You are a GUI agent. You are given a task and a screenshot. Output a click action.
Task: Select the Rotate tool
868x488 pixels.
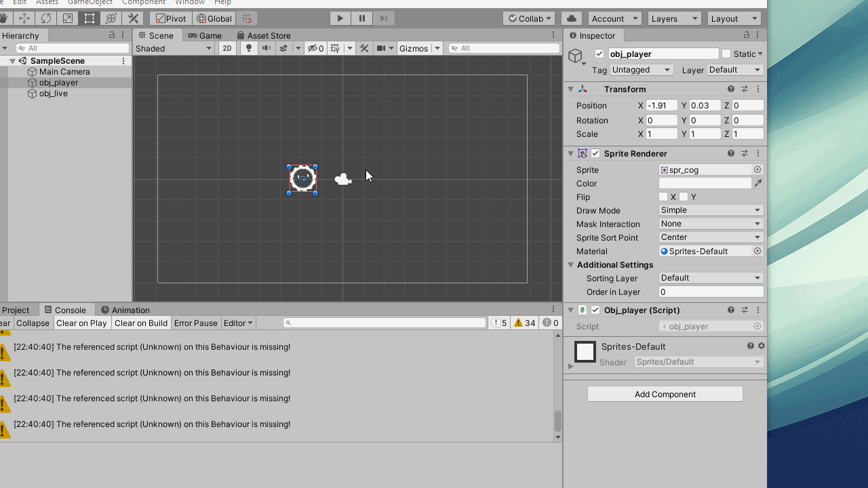pyautogui.click(x=45, y=18)
